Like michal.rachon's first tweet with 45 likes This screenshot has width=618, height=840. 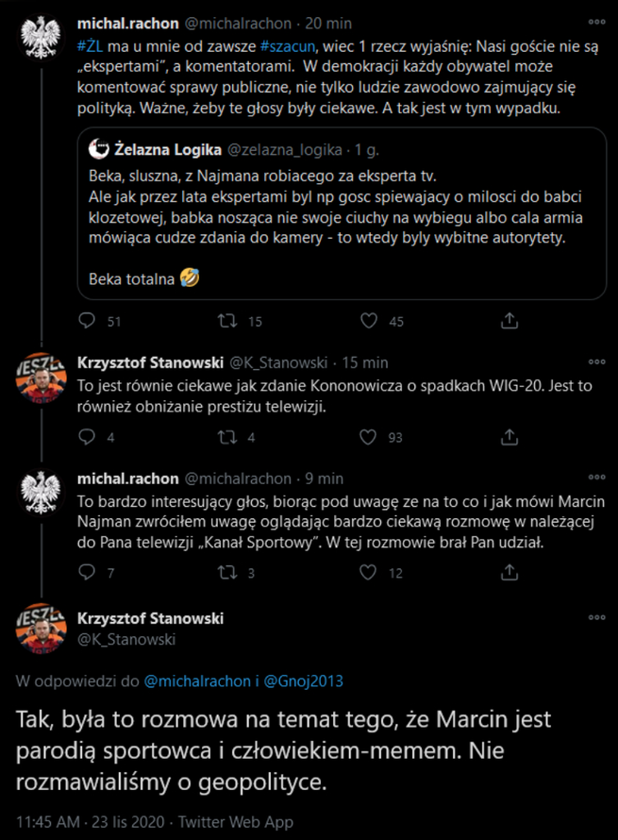click(x=371, y=322)
